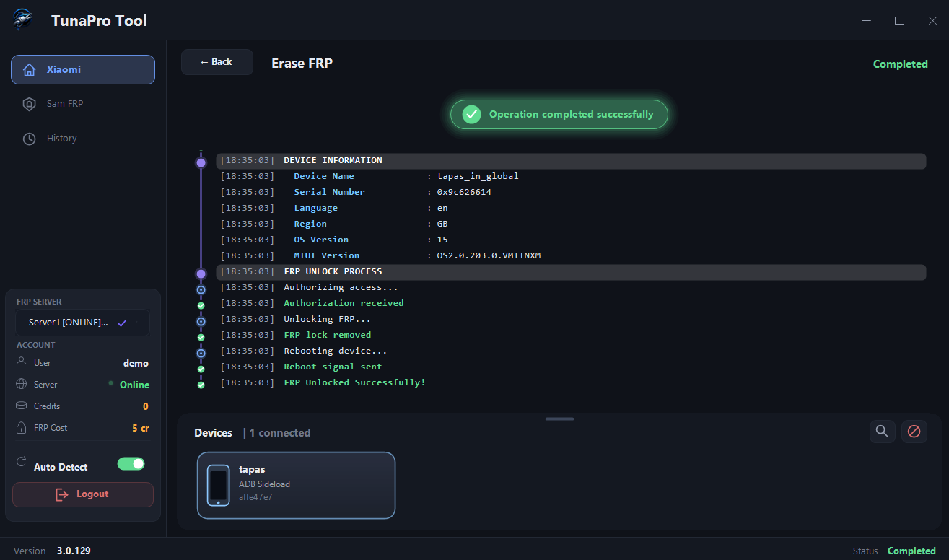Screen dimensions: 949x560
Task: Click the Region value GB
Action: (442, 224)
